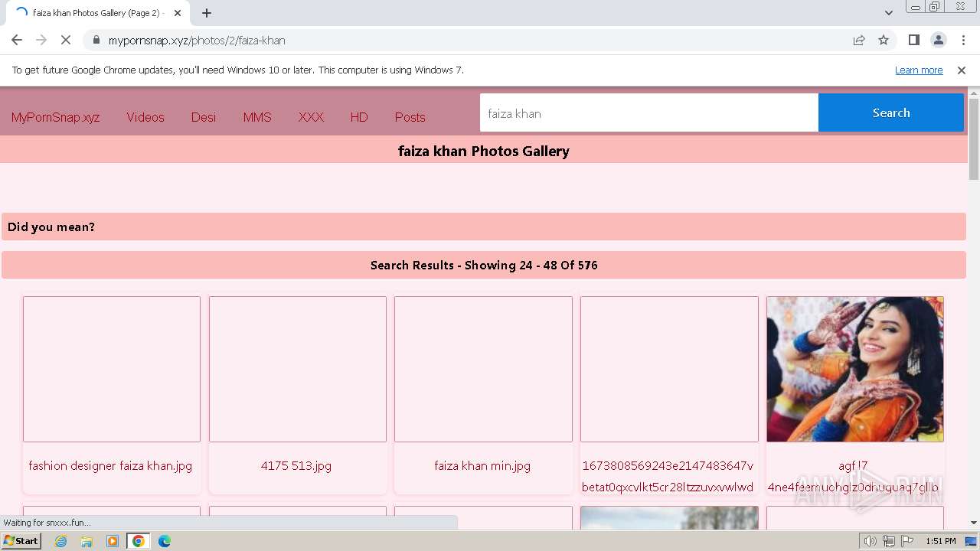Screen dimensions: 980x551
Task: Open the Learn more link
Action: coord(919,70)
